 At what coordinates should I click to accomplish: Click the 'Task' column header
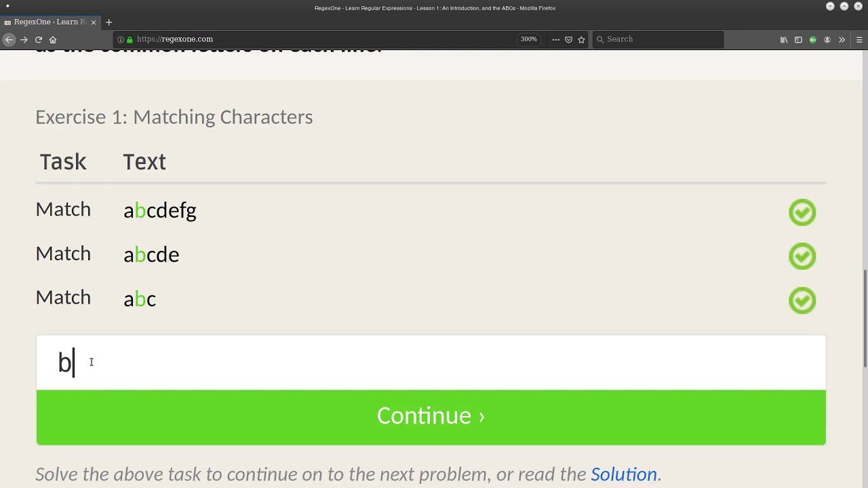click(x=63, y=161)
